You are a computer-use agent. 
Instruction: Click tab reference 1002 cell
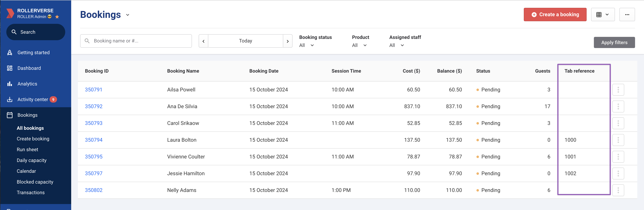click(x=570, y=173)
